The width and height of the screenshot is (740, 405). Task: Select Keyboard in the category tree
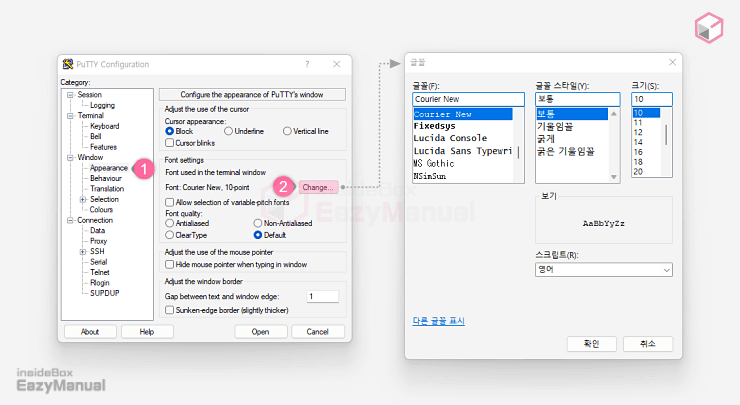(105, 126)
